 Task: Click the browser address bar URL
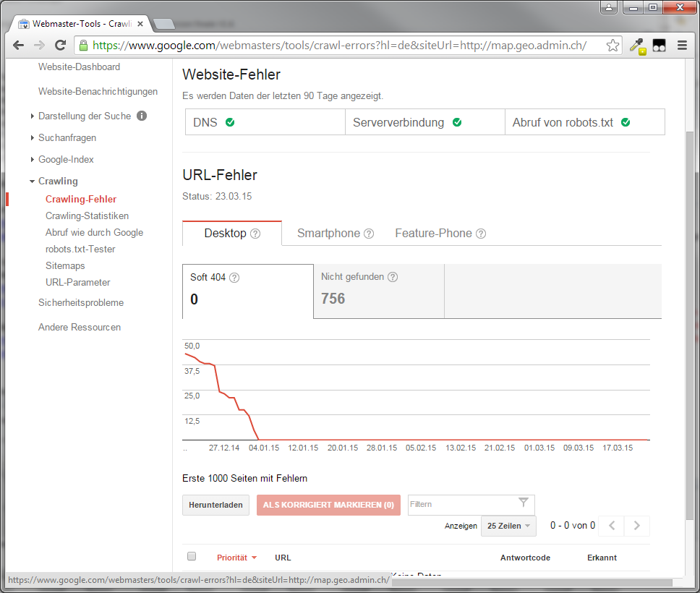tap(339, 45)
